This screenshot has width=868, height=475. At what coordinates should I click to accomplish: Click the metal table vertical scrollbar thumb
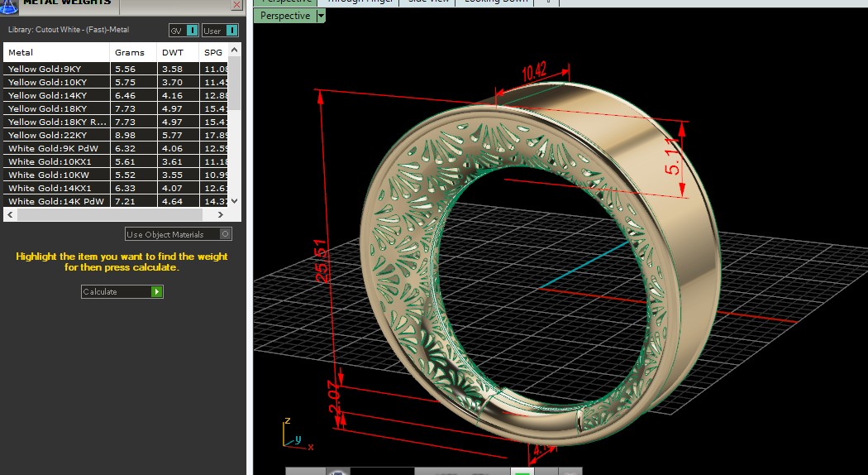coord(234,83)
